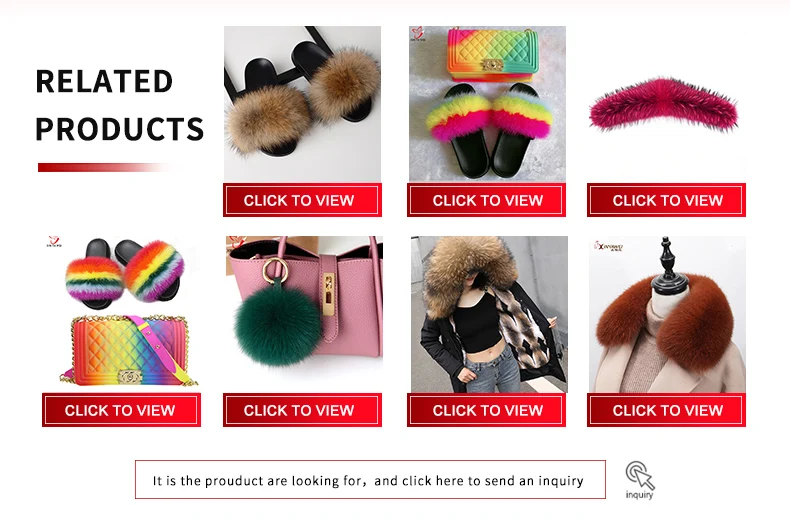This screenshot has height=522, width=790.
Task: Click to view under brown collar mannequin
Action: tap(666, 410)
